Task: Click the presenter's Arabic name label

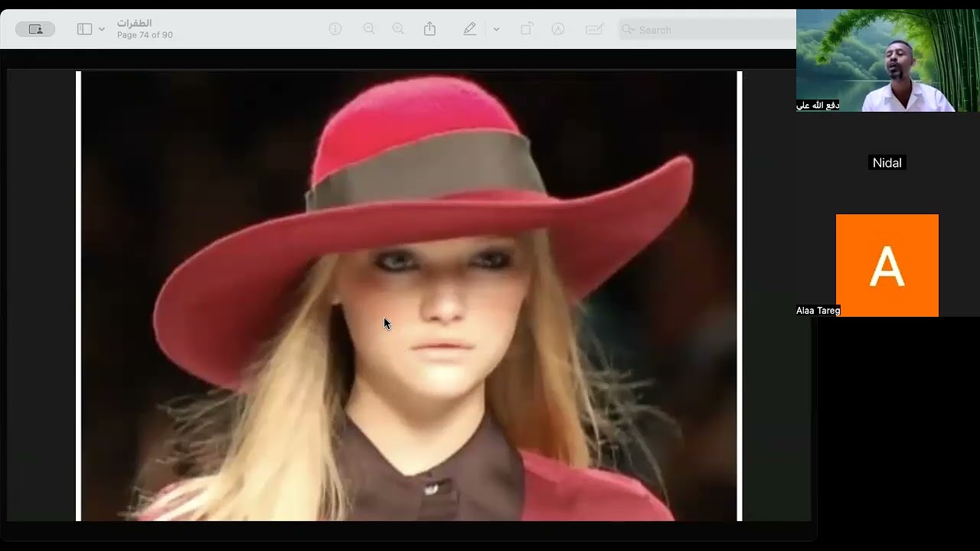Action: point(818,106)
